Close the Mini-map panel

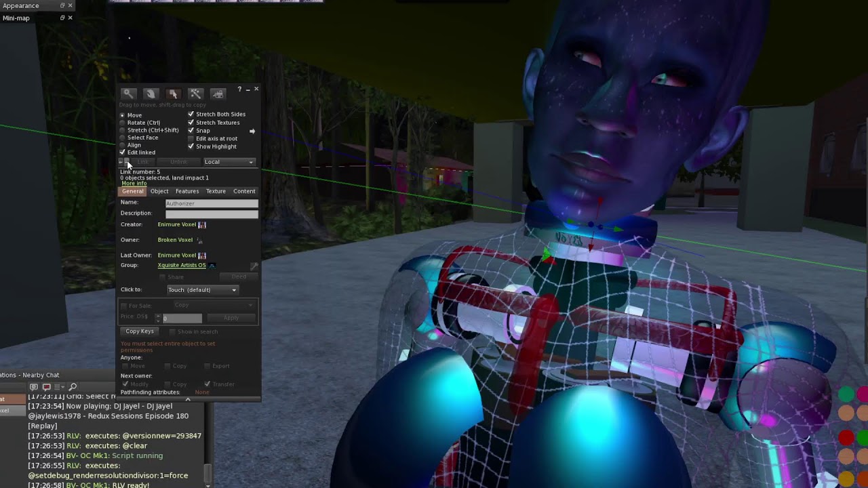coord(70,18)
